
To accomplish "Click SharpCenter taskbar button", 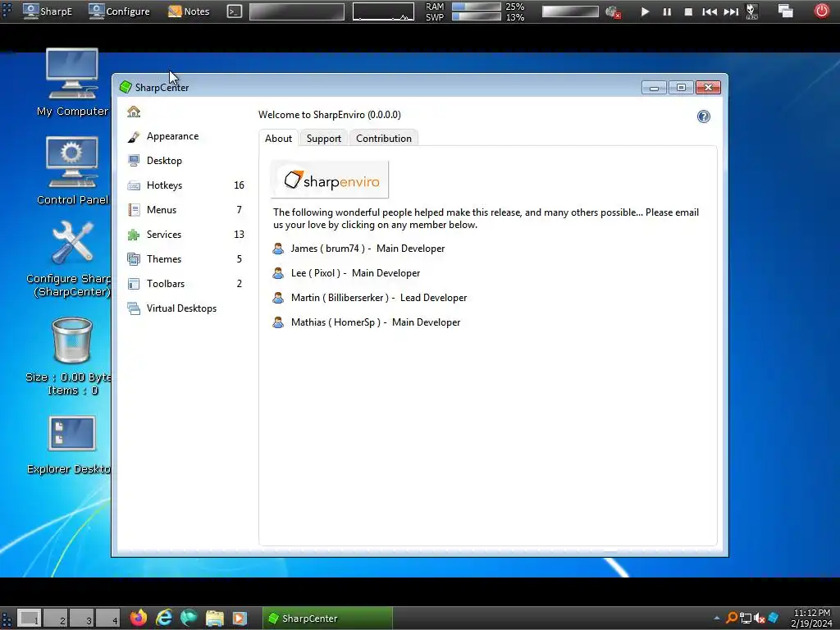I will point(328,619).
